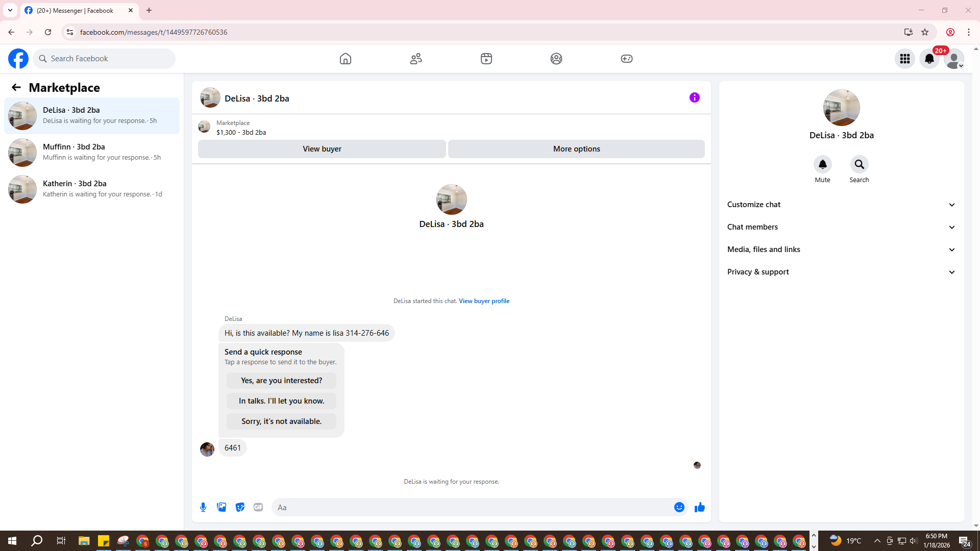Send quick reply "Sorry, it's not available."
The width and height of the screenshot is (980, 551).
click(x=281, y=421)
